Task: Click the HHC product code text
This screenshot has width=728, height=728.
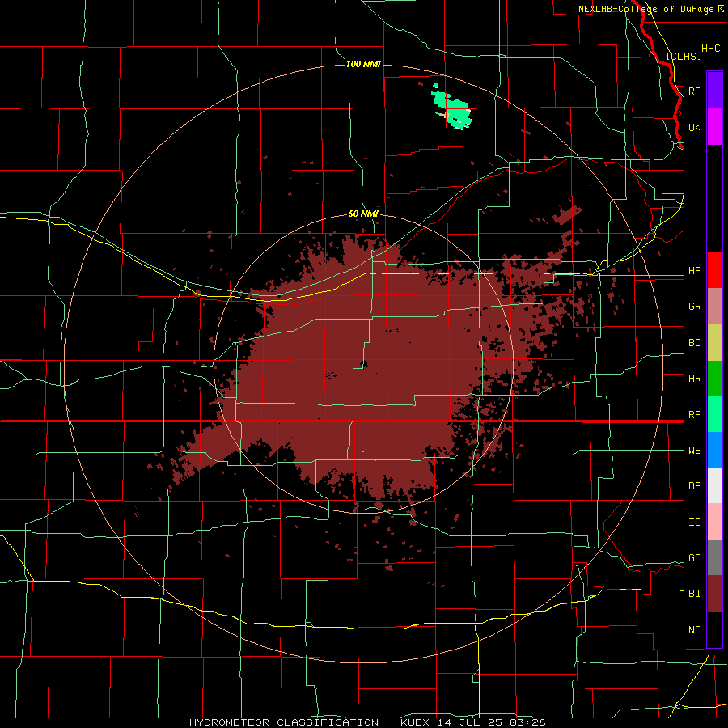Action: click(x=710, y=49)
